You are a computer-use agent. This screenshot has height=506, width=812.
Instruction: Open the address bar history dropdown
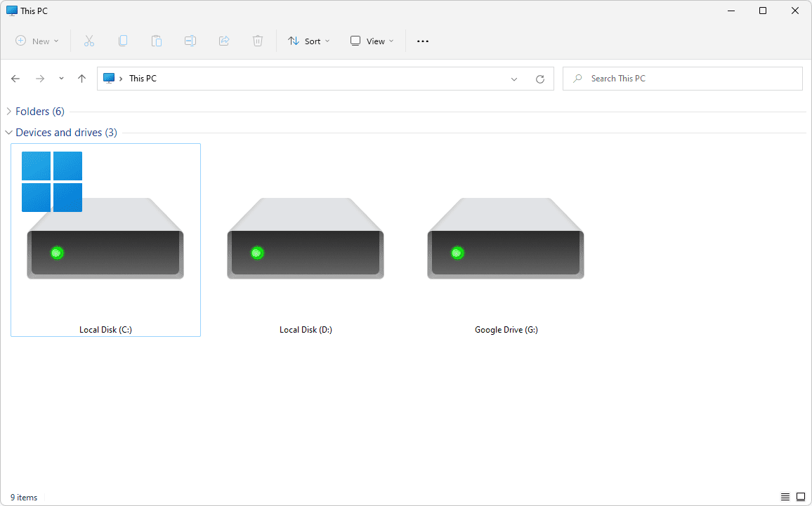514,79
